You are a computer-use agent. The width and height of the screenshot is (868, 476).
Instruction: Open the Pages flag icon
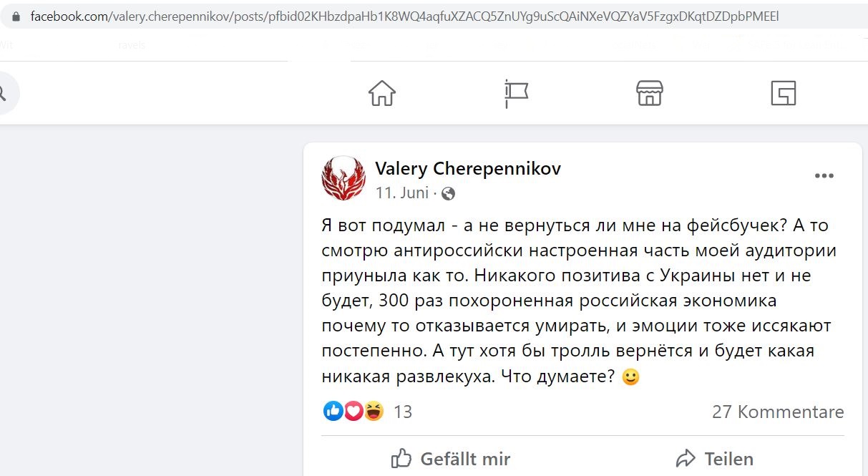[516, 94]
